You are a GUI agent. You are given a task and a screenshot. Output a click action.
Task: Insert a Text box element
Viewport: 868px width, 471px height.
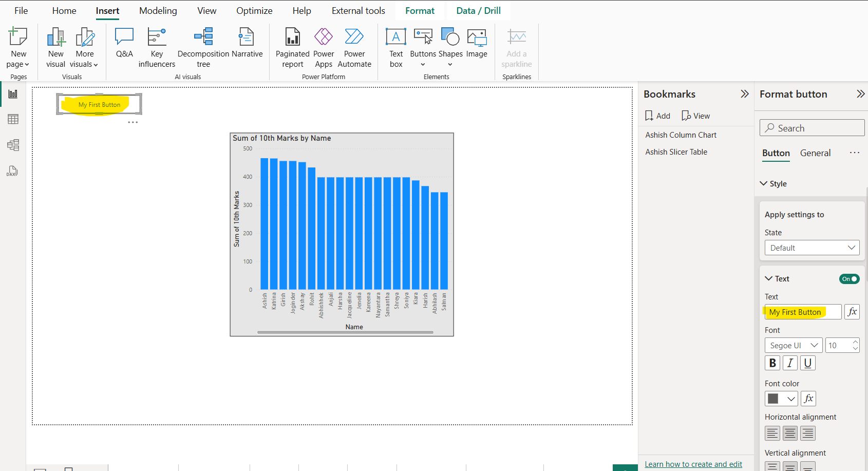coord(395,46)
